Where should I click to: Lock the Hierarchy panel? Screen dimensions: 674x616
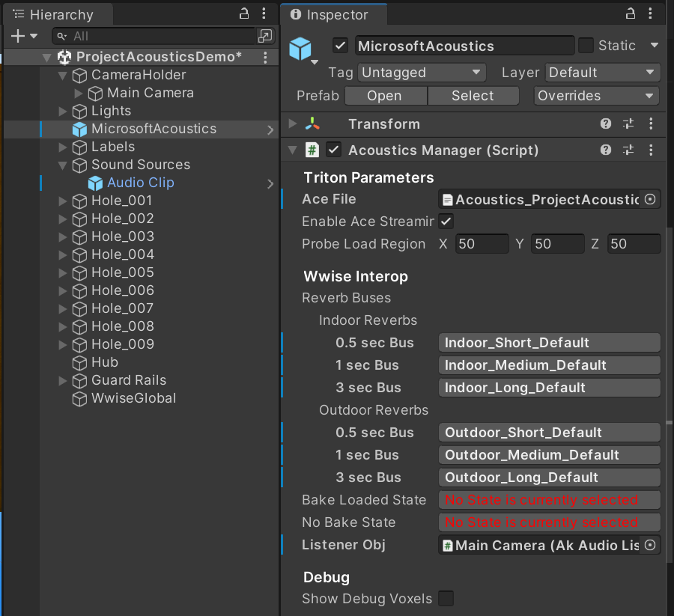tap(243, 13)
